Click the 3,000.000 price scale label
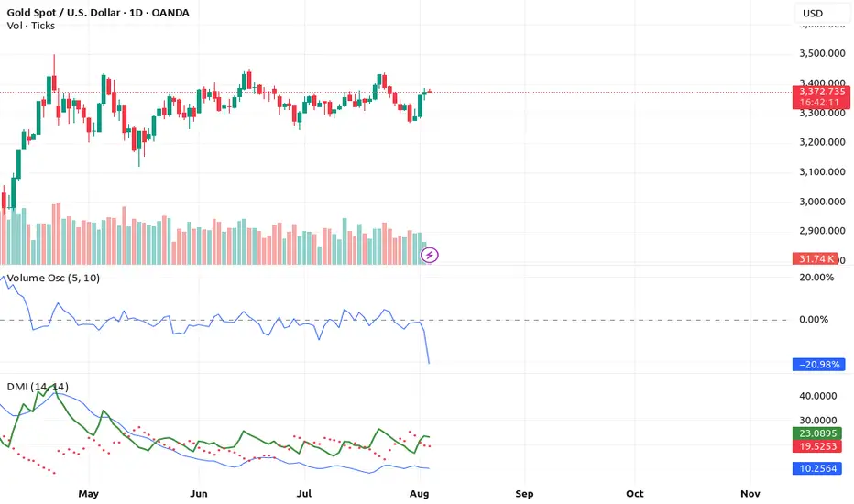Screen dimensions: 854x504 tap(822, 202)
